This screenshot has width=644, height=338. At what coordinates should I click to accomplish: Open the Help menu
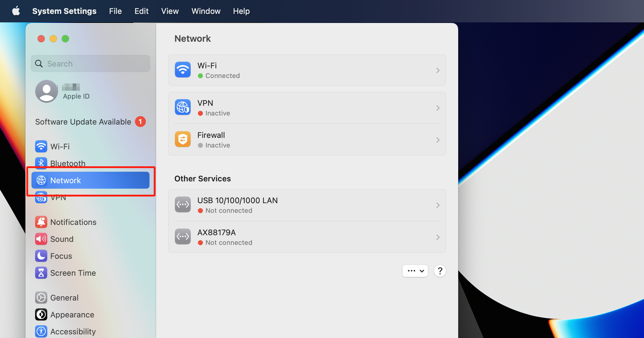[241, 11]
